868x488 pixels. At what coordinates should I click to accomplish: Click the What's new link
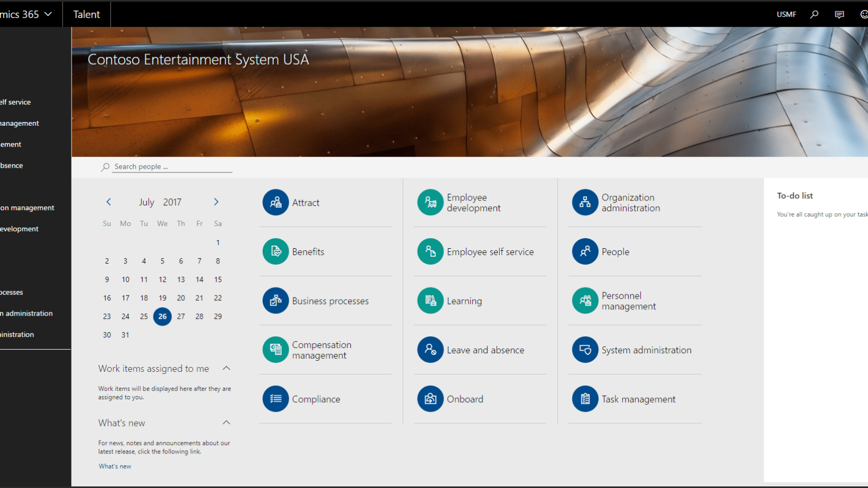pyautogui.click(x=115, y=466)
